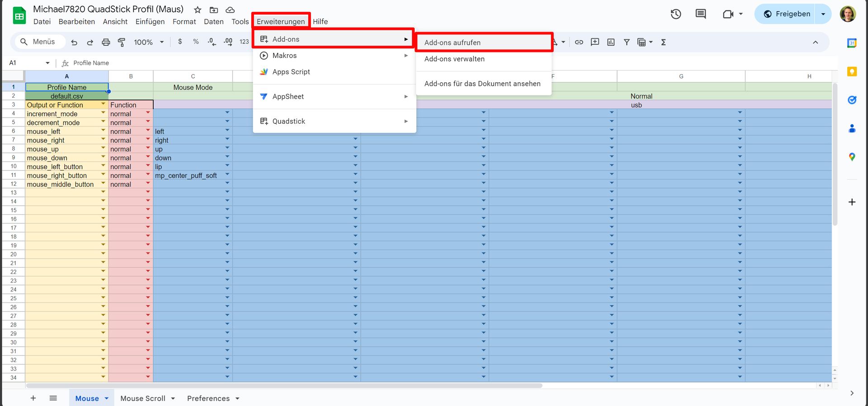
Task: Click the Freigeben share button
Action: pyautogui.click(x=787, y=14)
